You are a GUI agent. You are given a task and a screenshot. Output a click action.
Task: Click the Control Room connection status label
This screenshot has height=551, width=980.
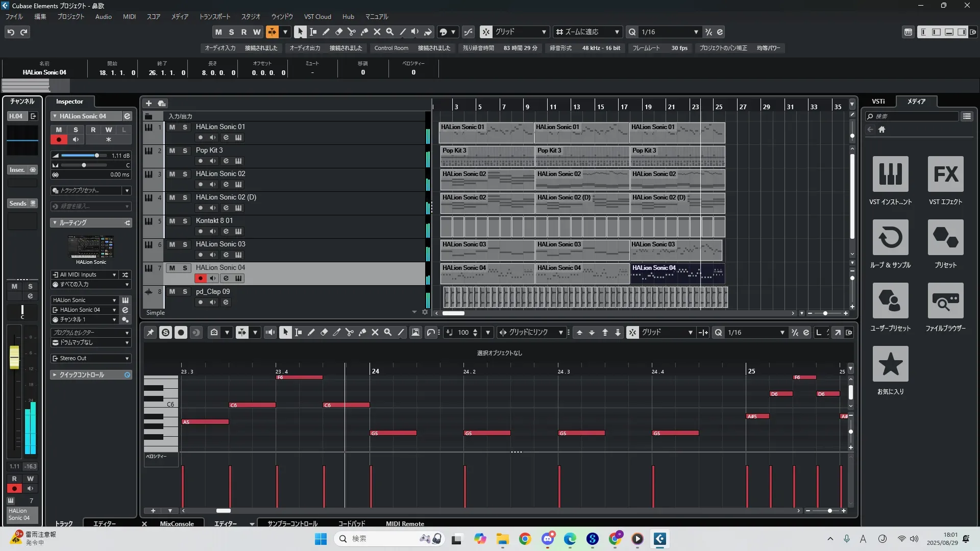(x=434, y=48)
